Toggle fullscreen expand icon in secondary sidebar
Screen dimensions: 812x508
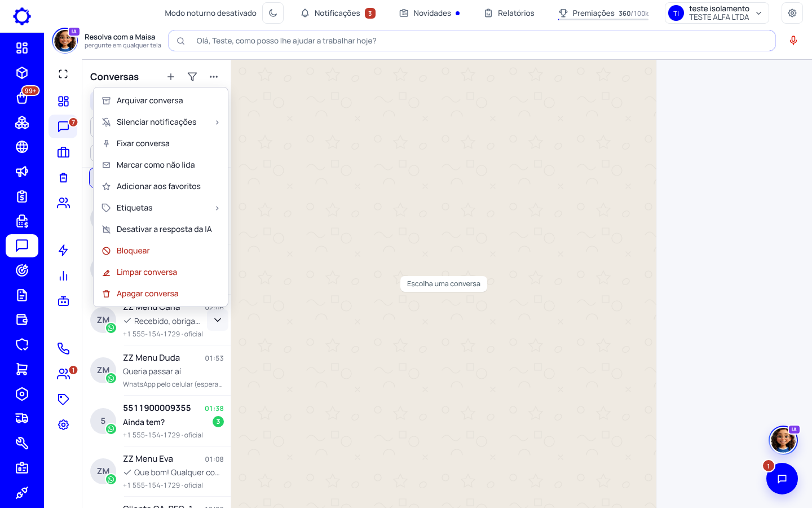tap(63, 74)
